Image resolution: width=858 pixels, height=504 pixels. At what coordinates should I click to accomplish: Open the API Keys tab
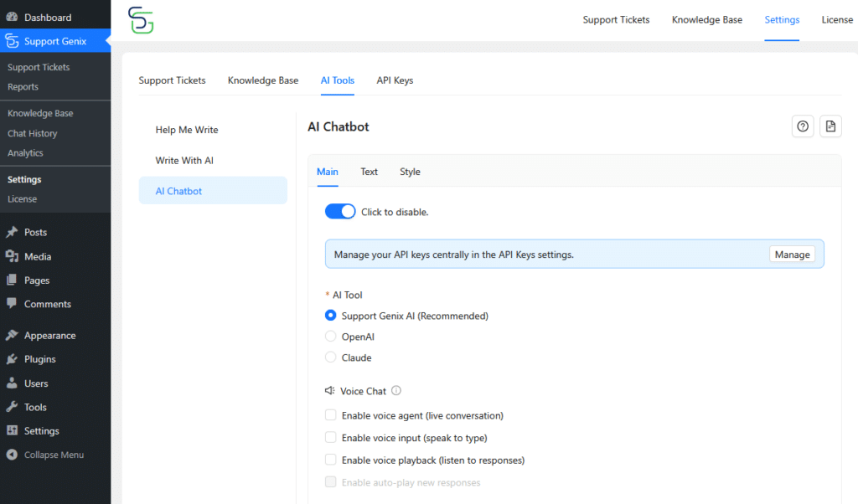click(x=395, y=80)
